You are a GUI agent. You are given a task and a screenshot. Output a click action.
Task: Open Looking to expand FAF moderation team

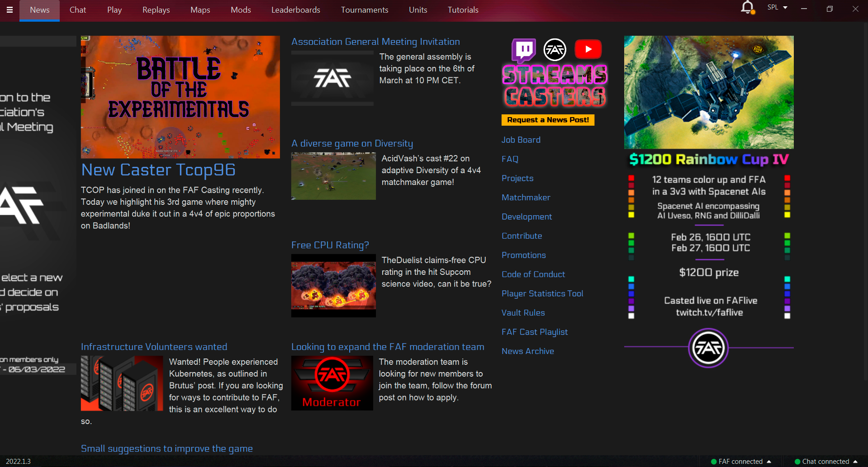tap(388, 347)
